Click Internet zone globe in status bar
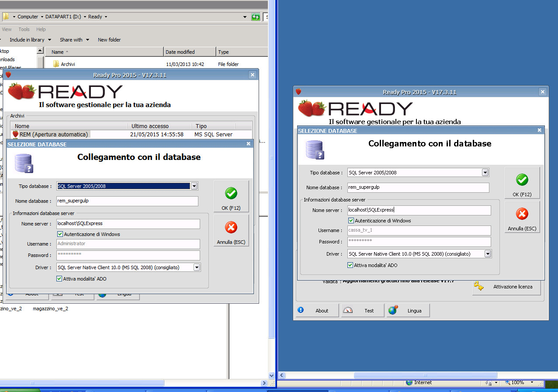Viewport: 558px width, 392px height. (x=409, y=382)
